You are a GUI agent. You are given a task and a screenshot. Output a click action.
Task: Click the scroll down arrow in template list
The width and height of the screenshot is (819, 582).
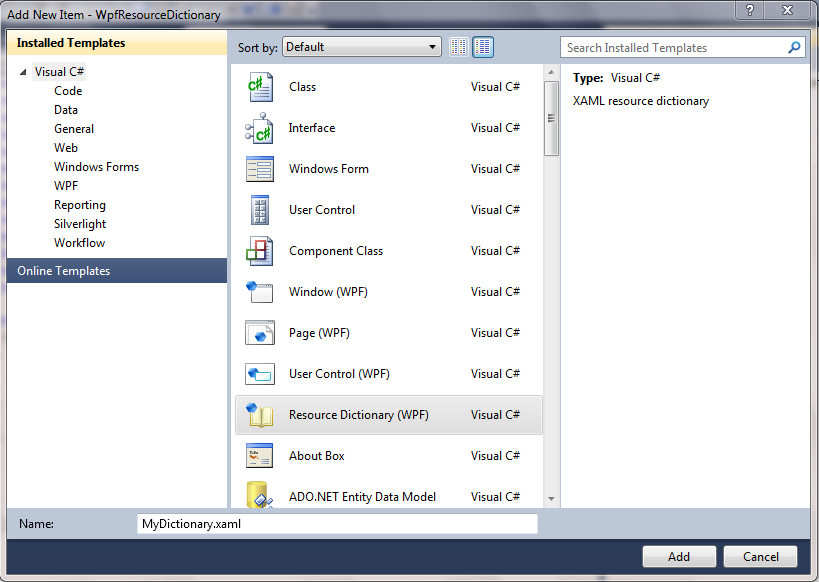pos(551,499)
